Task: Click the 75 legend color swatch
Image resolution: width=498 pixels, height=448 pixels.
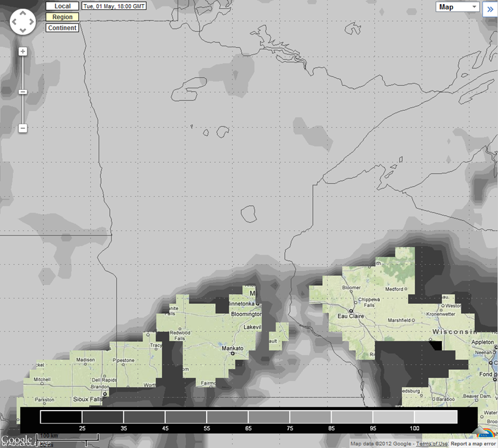Action: [x=269, y=417]
